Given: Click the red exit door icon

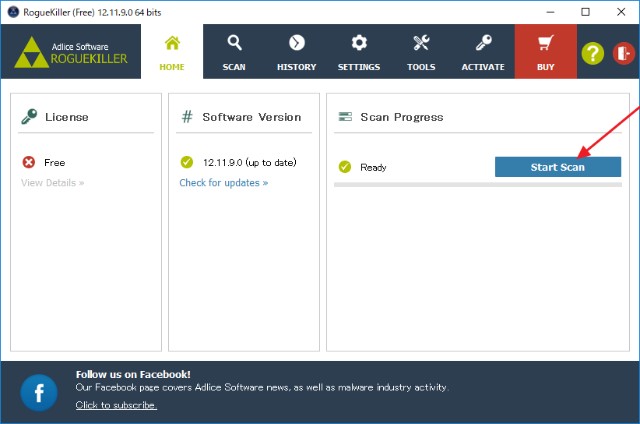Looking at the screenshot, I should click(x=625, y=53).
